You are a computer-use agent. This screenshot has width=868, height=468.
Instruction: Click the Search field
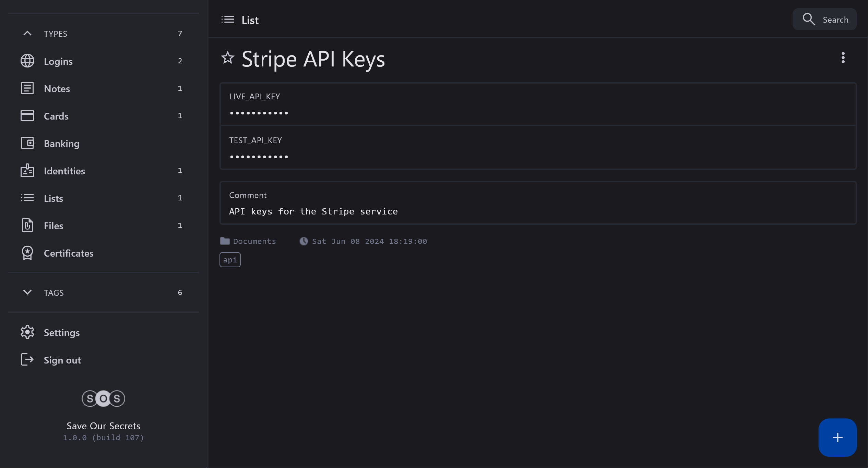coord(824,20)
